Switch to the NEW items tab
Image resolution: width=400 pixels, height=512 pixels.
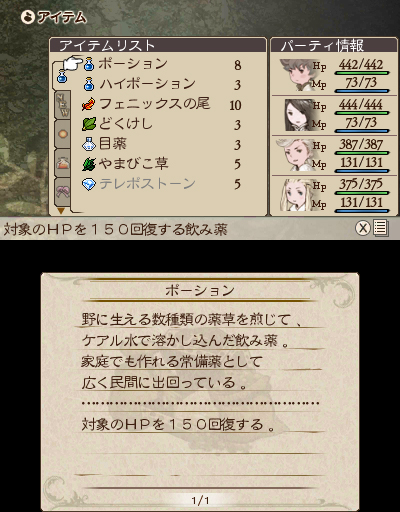63,105
